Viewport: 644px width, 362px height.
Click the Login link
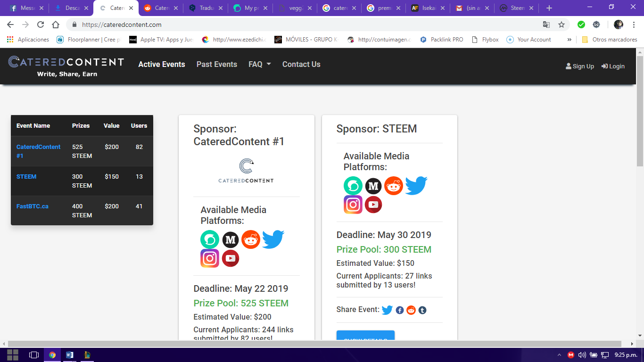click(613, 66)
